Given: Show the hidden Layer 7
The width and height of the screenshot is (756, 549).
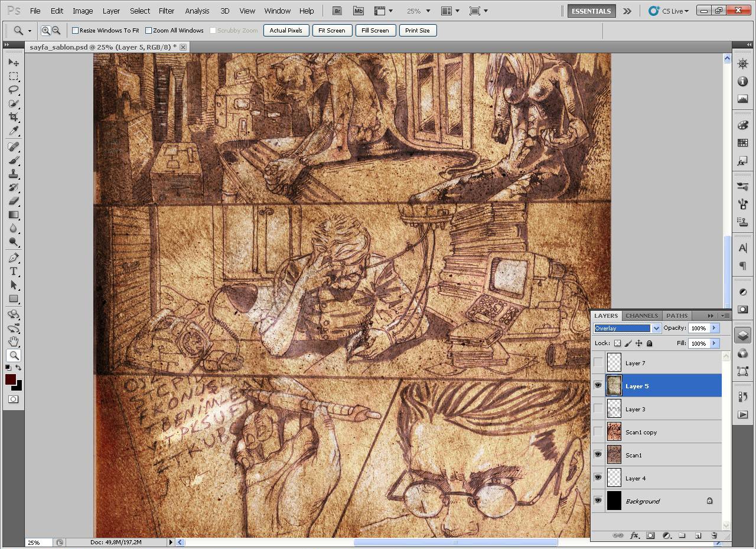Looking at the screenshot, I should coord(598,363).
